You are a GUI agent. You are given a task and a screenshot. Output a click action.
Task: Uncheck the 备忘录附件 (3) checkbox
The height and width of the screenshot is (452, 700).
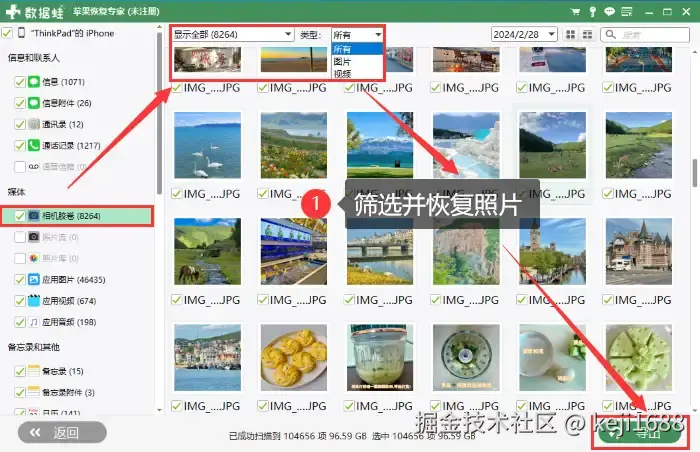coord(20,392)
